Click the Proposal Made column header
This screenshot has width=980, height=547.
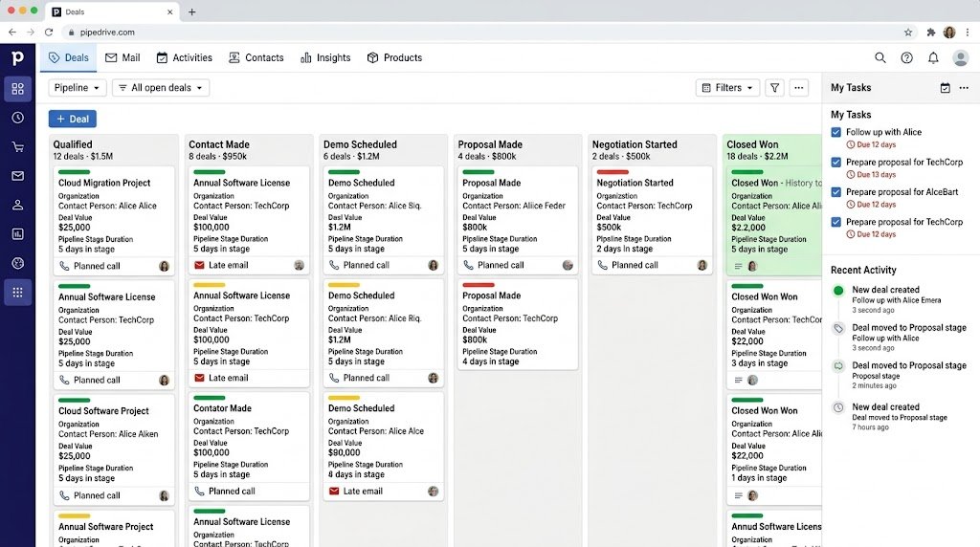click(490, 144)
